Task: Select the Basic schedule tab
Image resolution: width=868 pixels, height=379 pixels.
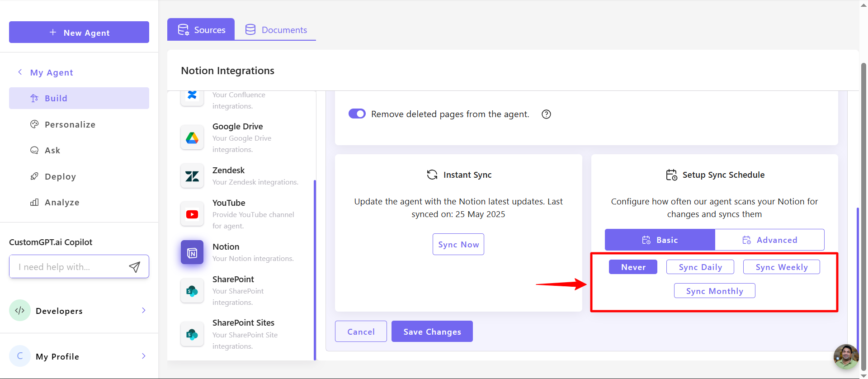Action: pyautogui.click(x=660, y=240)
